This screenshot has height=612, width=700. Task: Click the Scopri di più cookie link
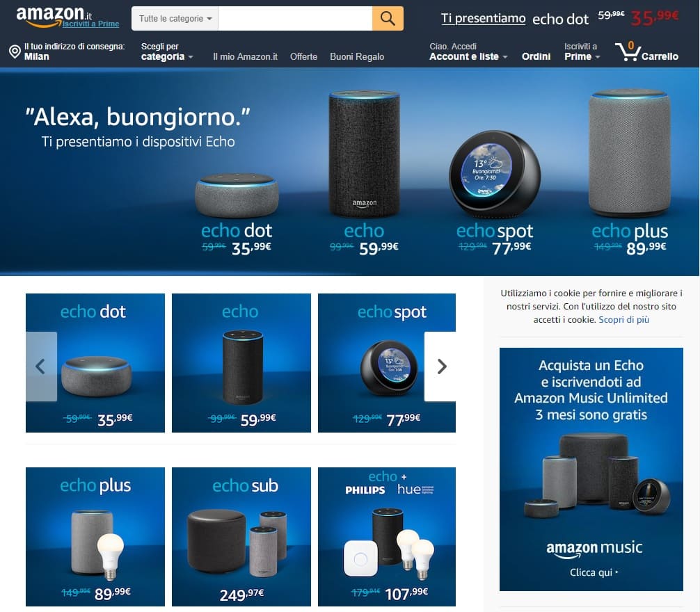(x=623, y=319)
